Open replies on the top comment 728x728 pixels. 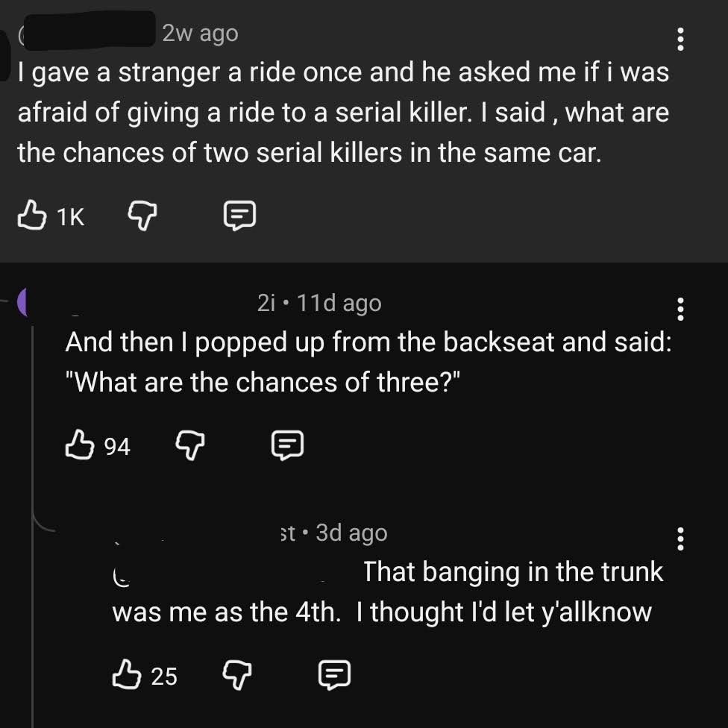coord(239,216)
